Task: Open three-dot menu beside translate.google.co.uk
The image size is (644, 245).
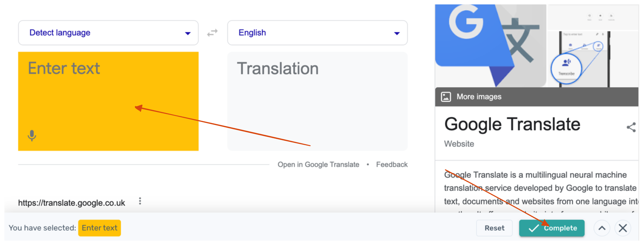Action: [x=140, y=201]
